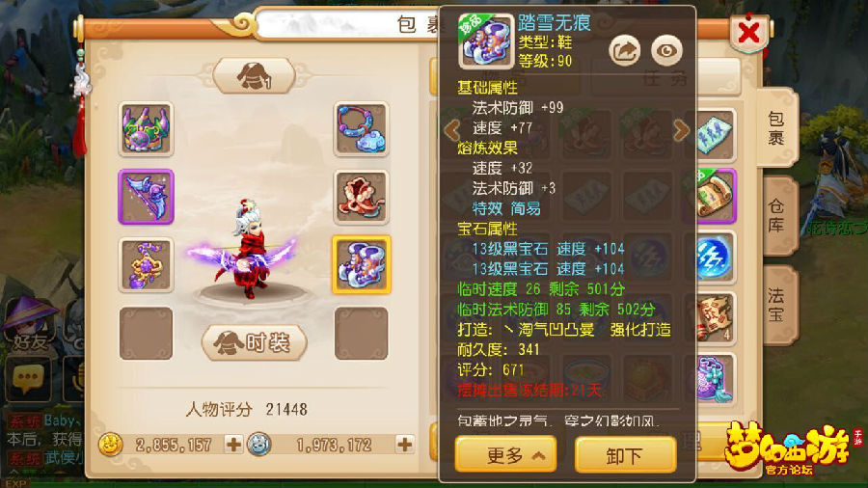Click the share arrow icon in tooltip
The height and width of the screenshot is (488, 868).
625,50
